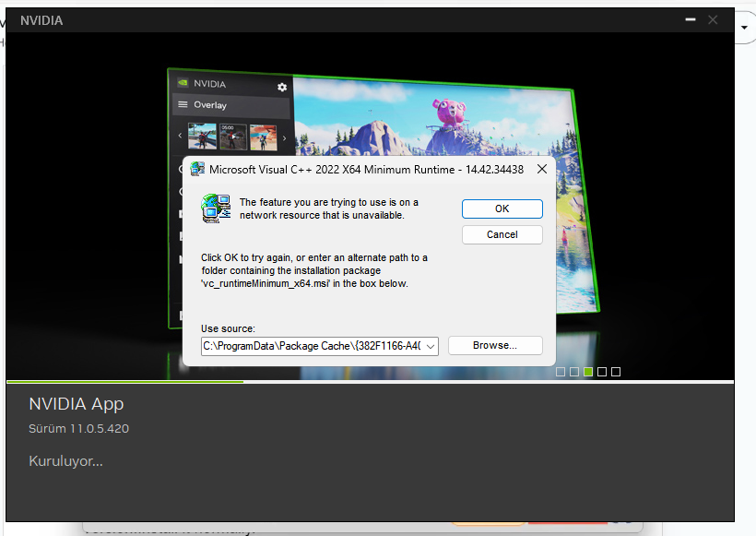Click the 'NVIDIA' installer window title
Screen dimensions: 756x536
point(41,20)
